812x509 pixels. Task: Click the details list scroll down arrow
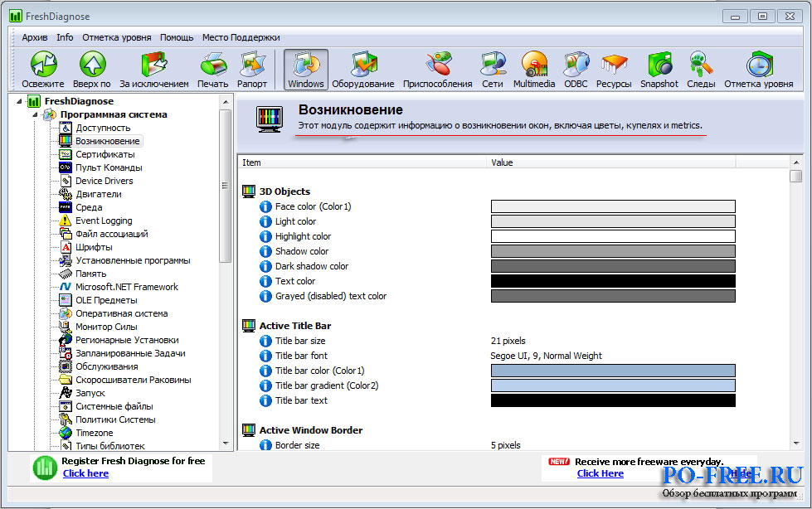796,444
